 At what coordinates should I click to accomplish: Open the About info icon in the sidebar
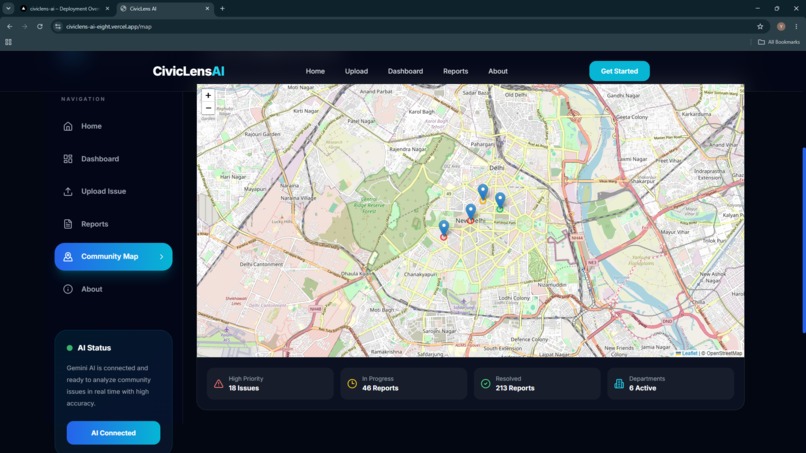point(68,289)
